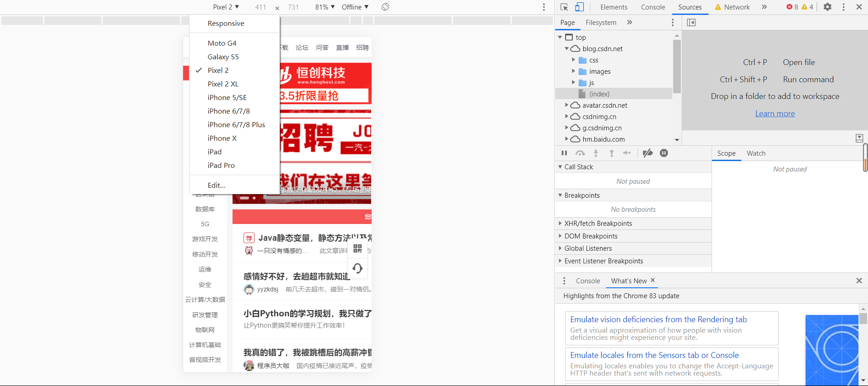Expand avatar.csdn.net domain

566,105
